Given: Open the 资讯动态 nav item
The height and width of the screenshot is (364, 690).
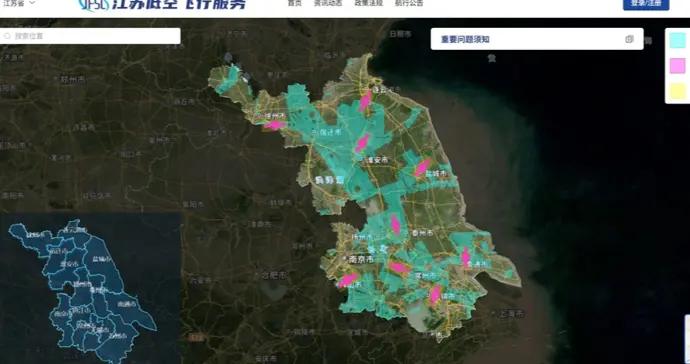Looking at the screenshot, I should pos(328,3).
